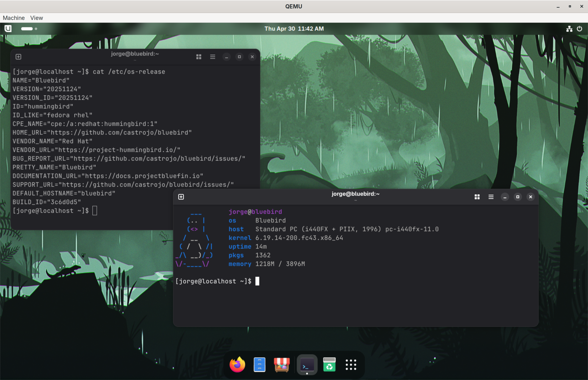Open the Files app in dock
Screen dimensions: 588x380
pos(259,365)
